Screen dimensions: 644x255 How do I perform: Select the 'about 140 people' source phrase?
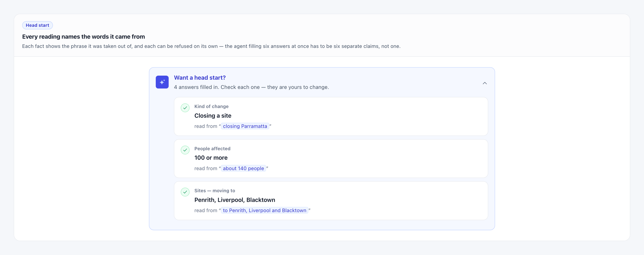click(x=243, y=168)
